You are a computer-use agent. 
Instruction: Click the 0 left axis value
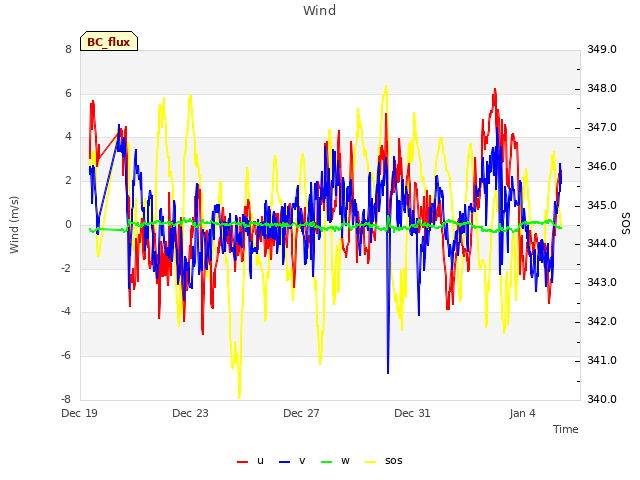(68, 224)
